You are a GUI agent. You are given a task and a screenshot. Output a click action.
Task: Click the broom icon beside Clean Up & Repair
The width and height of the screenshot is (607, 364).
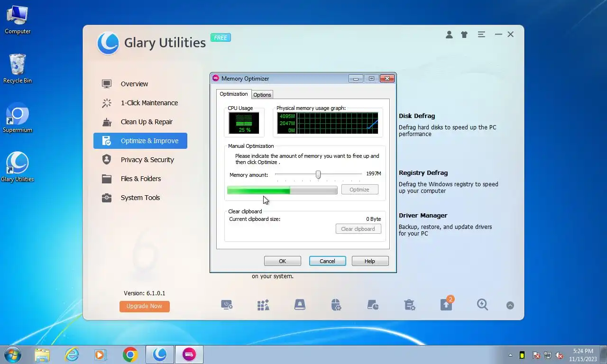pos(107,122)
